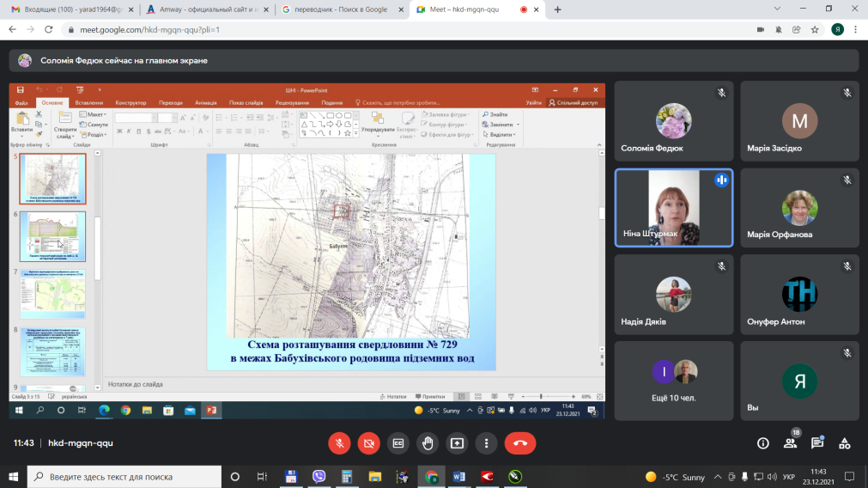Click the Present now screen-share icon

coord(457,443)
